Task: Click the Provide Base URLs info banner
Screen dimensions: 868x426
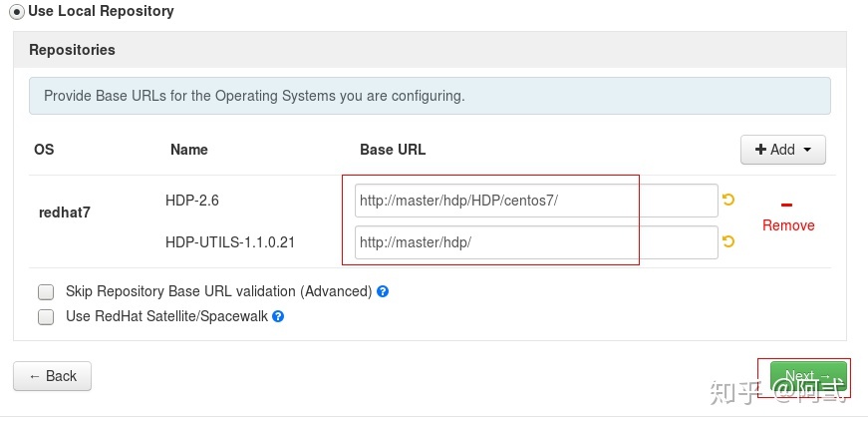Action: (x=430, y=96)
